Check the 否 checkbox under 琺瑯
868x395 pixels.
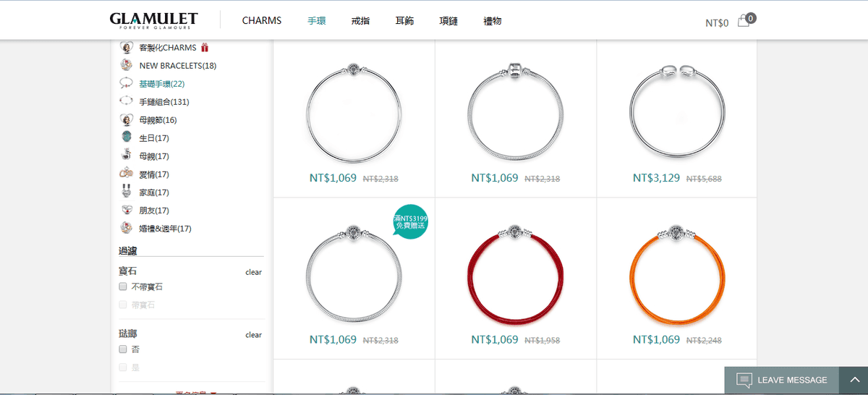click(123, 349)
